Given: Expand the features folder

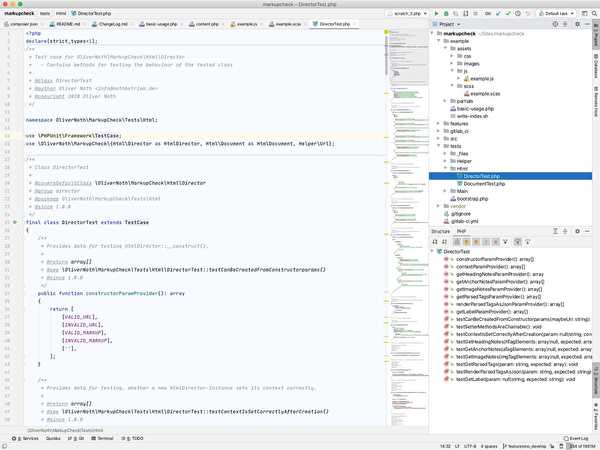Looking at the screenshot, I should pos(439,124).
